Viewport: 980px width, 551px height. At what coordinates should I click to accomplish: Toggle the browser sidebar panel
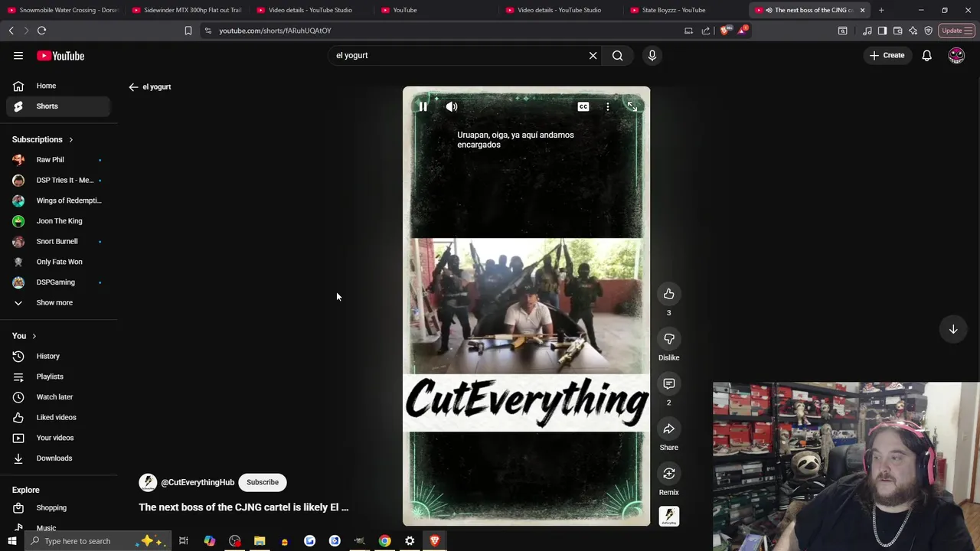click(882, 31)
